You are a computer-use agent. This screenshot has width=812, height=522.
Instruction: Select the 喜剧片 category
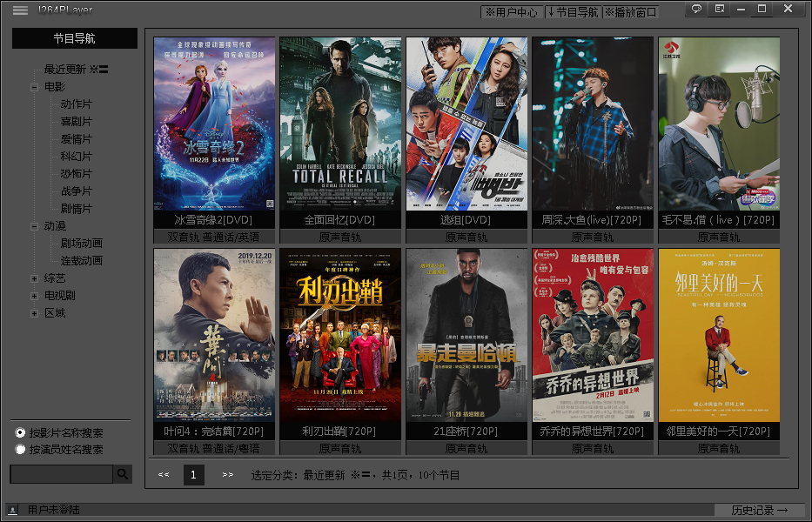[76, 122]
